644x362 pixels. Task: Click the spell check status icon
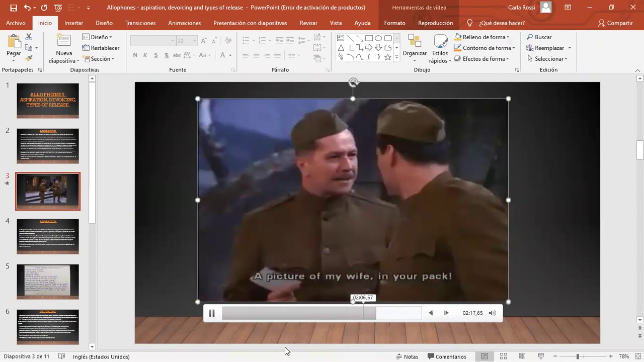click(61, 356)
